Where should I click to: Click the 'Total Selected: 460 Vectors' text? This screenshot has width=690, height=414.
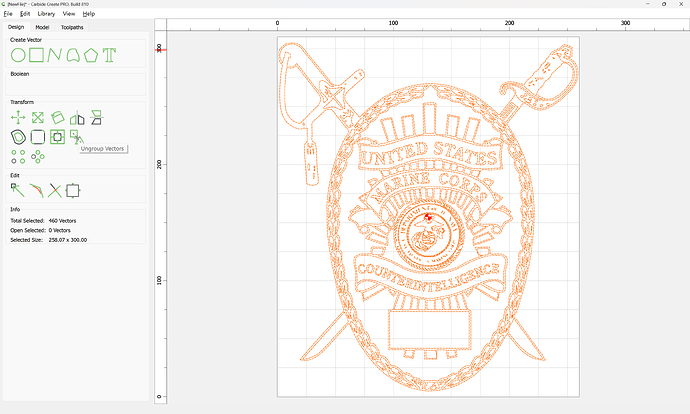(x=43, y=221)
